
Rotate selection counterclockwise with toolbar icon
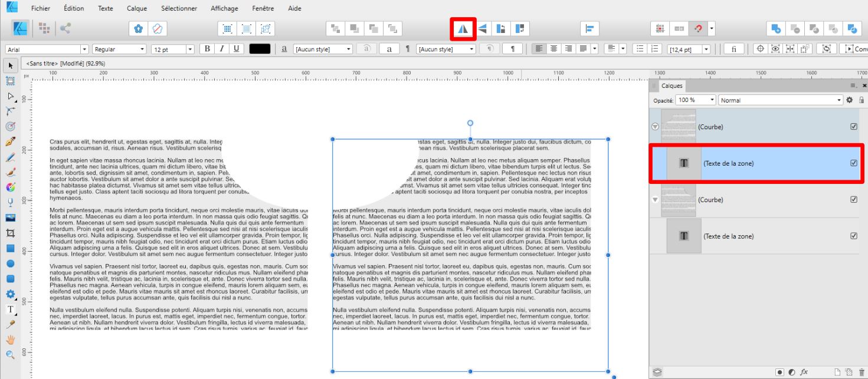tap(501, 29)
